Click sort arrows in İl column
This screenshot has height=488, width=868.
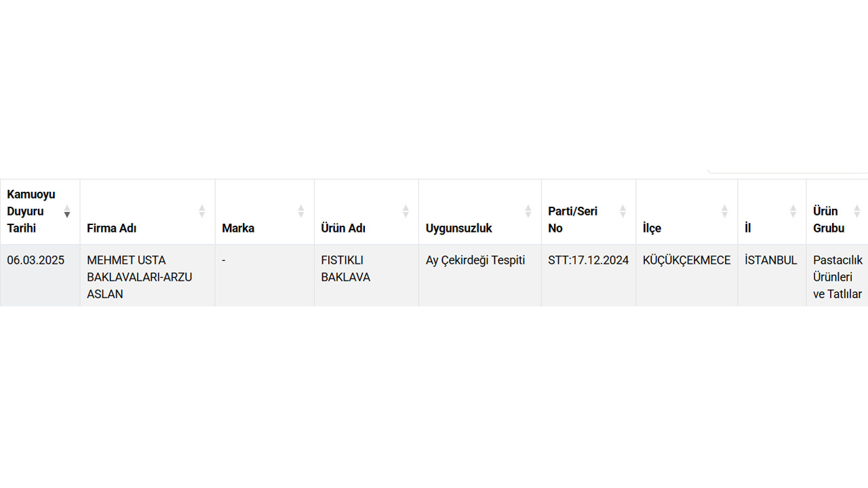[793, 211]
